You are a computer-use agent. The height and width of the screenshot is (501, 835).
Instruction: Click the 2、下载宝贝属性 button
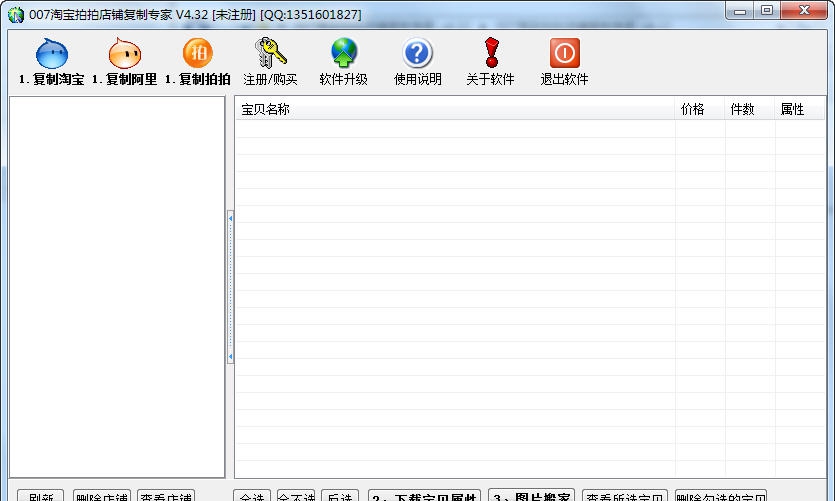[424, 496]
